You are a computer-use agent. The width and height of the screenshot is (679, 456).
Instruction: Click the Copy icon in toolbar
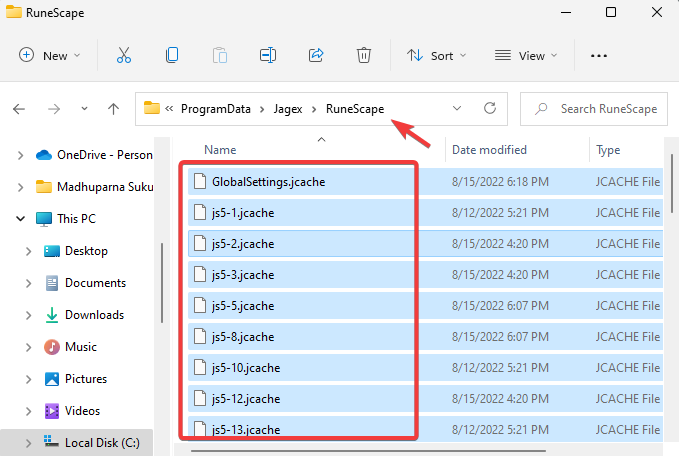coord(172,55)
